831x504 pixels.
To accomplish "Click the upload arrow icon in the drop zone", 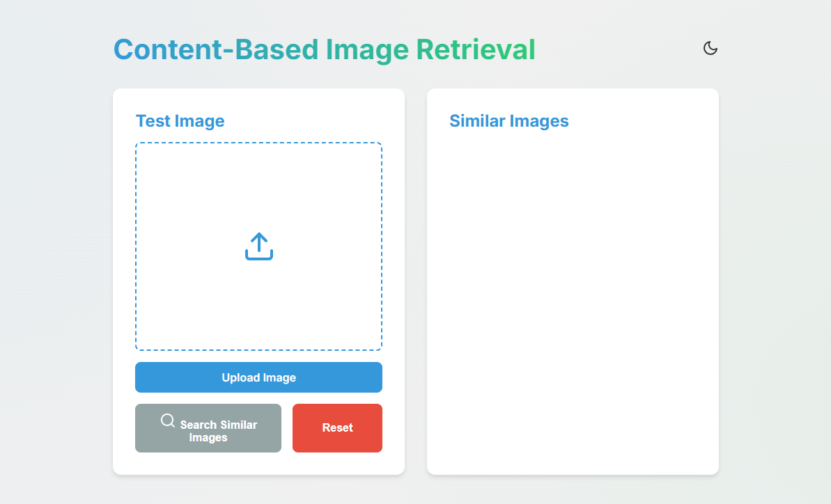I will tap(258, 246).
